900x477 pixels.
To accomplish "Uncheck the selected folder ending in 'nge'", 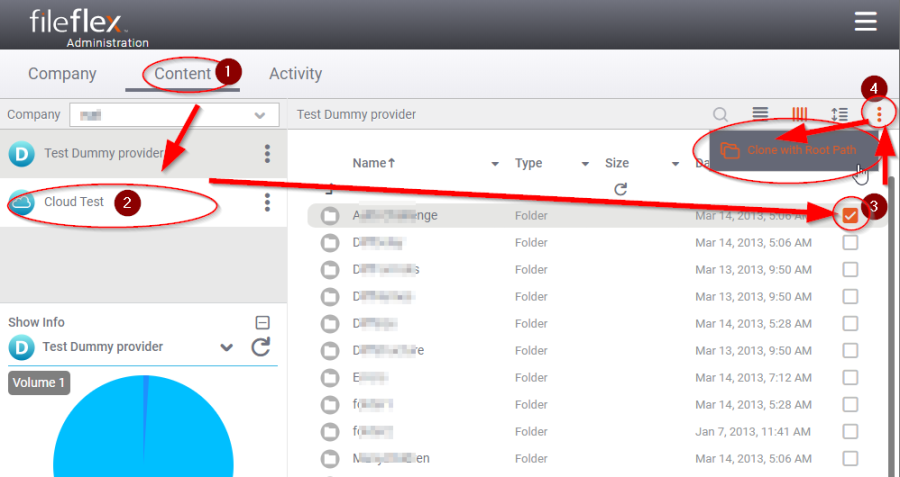I will tap(850, 216).
